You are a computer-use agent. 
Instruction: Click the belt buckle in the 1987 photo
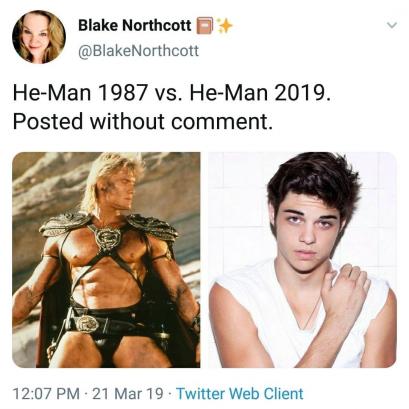[x=87, y=323]
